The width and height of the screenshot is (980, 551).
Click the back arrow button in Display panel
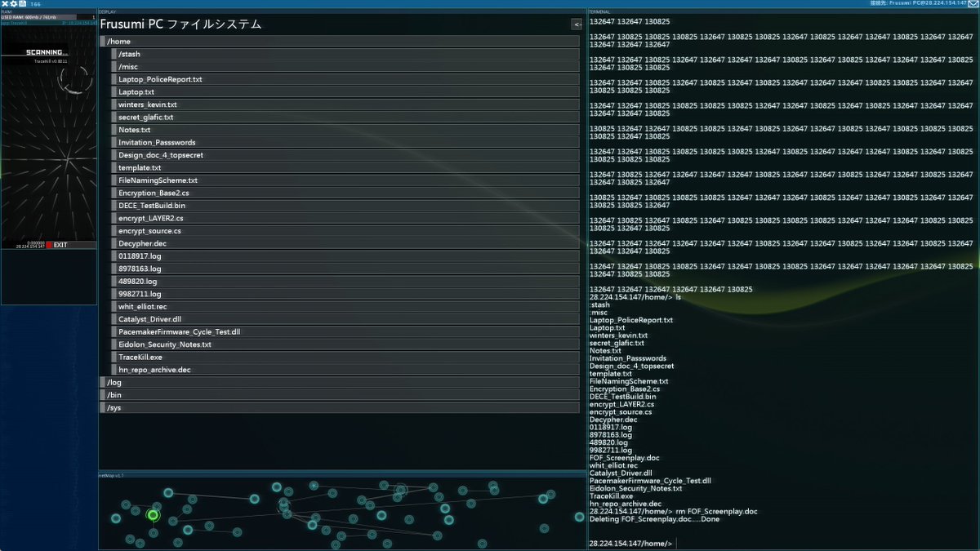(x=577, y=24)
